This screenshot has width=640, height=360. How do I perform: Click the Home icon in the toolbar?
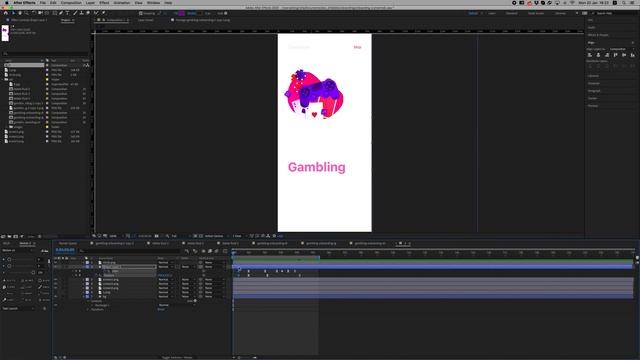[x=6, y=13]
